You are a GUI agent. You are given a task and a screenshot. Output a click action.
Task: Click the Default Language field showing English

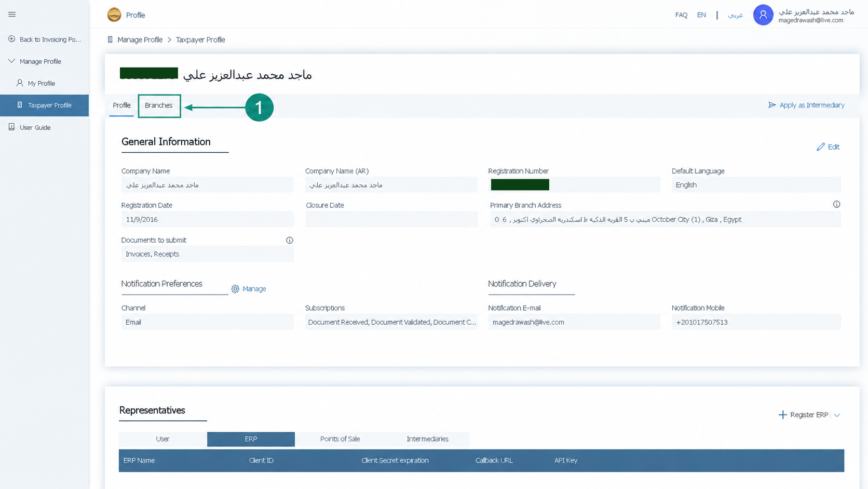pos(756,185)
